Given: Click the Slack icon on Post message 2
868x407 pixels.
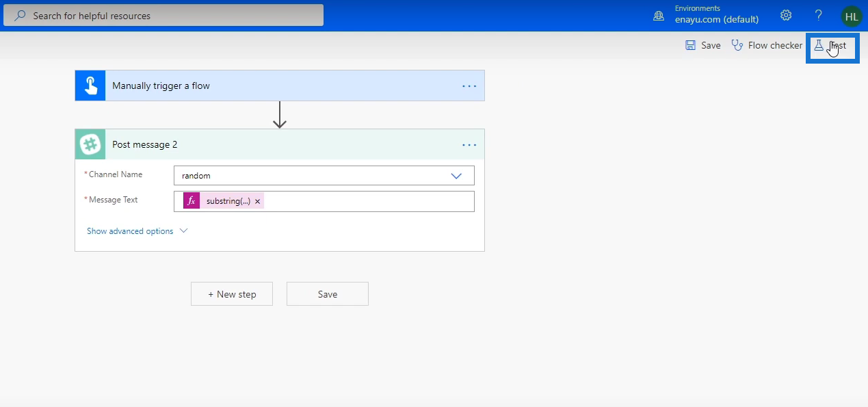Looking at the screenshot, I should coord(90,144).
